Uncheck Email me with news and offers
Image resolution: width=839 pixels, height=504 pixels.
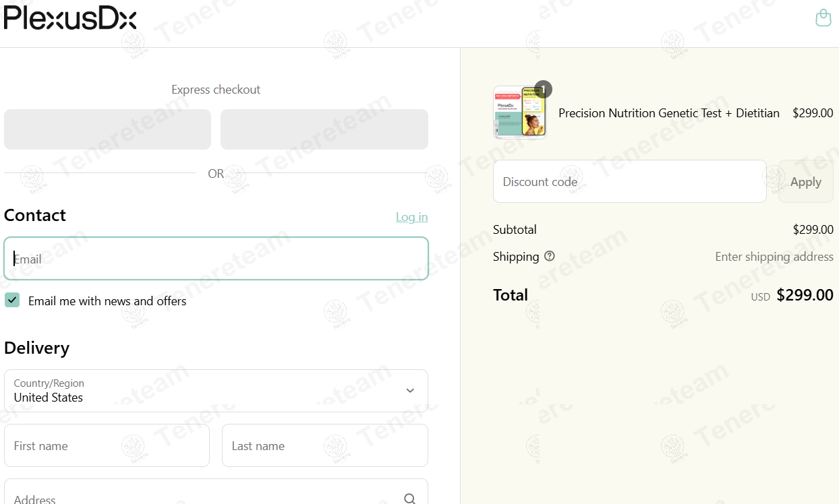click(x=12, y=301)
